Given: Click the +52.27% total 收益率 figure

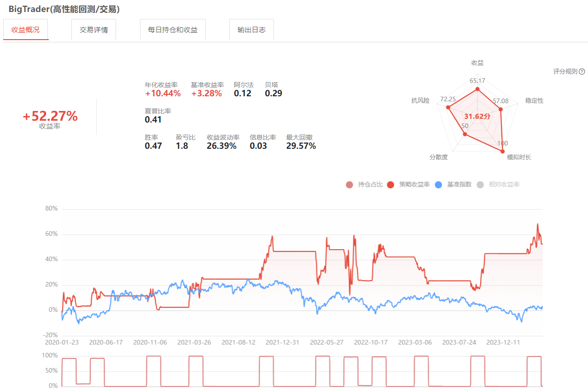Looking at the screenshot, I should click(50, 117).
